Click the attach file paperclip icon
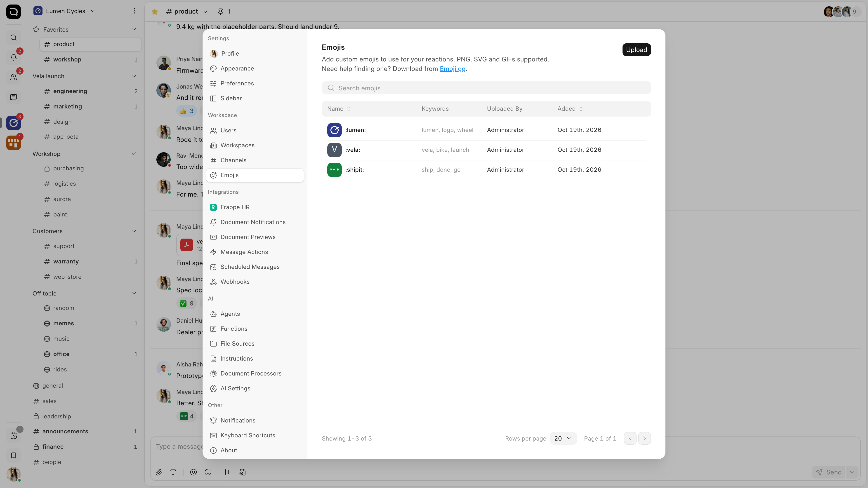The image size is (868, 488). 159,472
